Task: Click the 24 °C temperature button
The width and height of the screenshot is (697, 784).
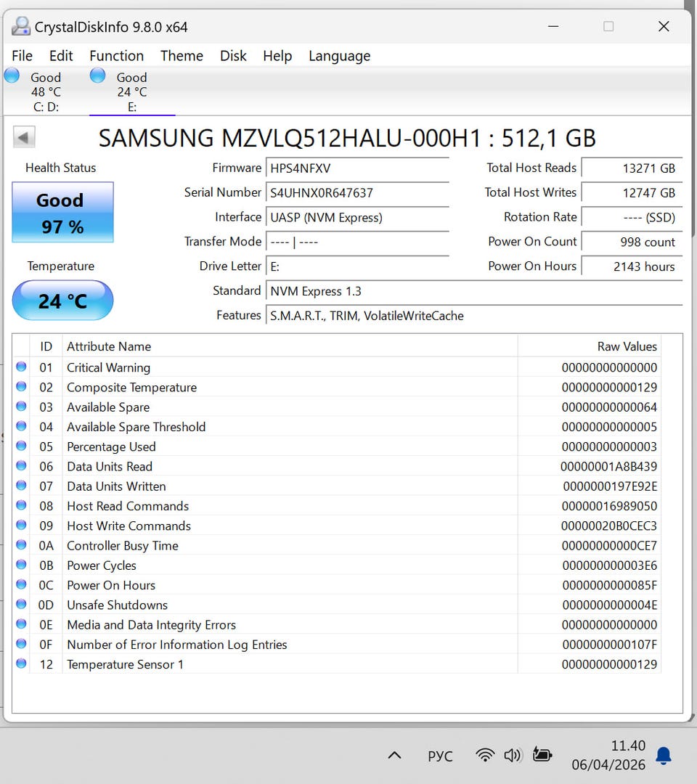Action: point(62,300)
